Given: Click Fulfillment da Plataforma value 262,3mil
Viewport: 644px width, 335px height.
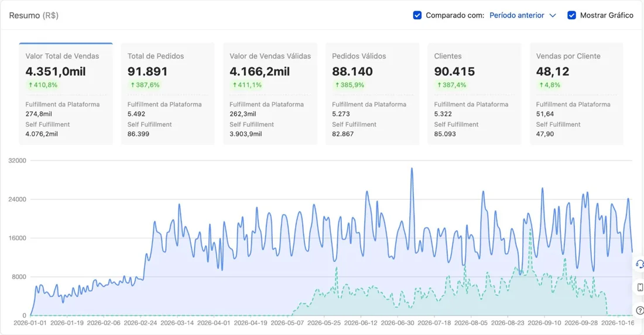Looking at the screenshot, I should 243,114.
